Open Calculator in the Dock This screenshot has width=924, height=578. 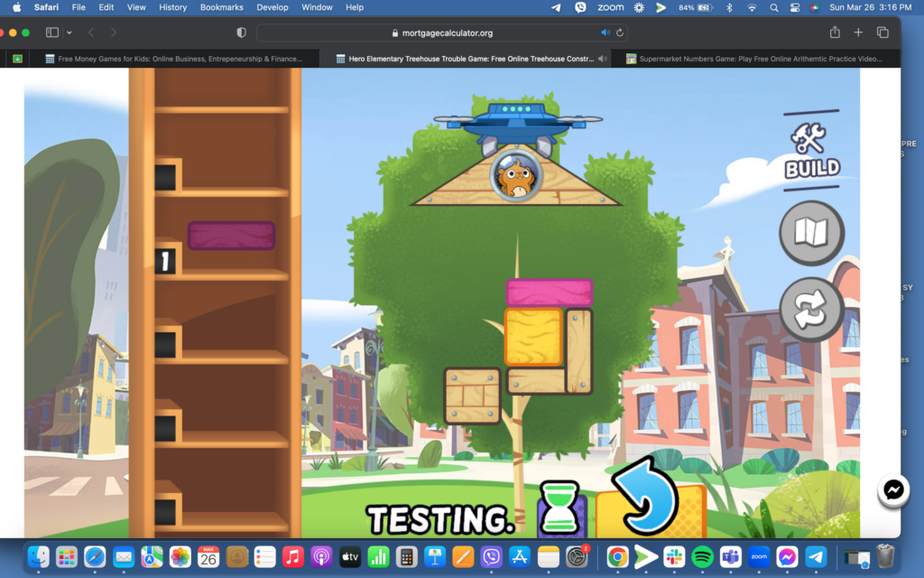(406, 556)
